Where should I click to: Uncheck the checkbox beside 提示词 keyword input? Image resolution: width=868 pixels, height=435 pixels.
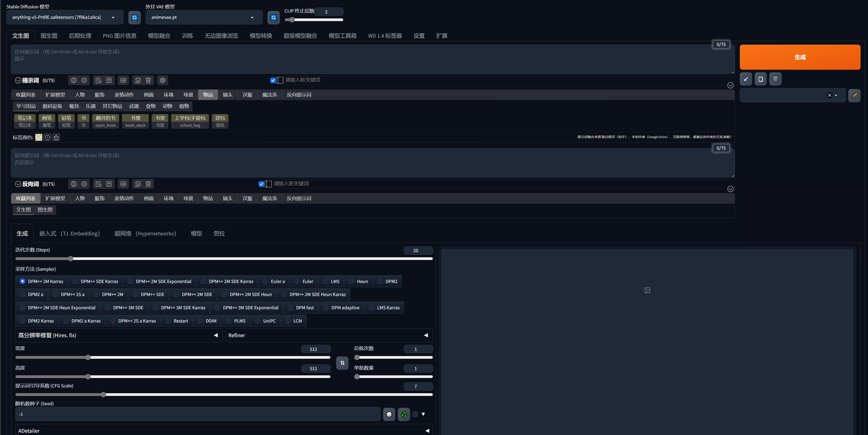click(x=273, y=80)
